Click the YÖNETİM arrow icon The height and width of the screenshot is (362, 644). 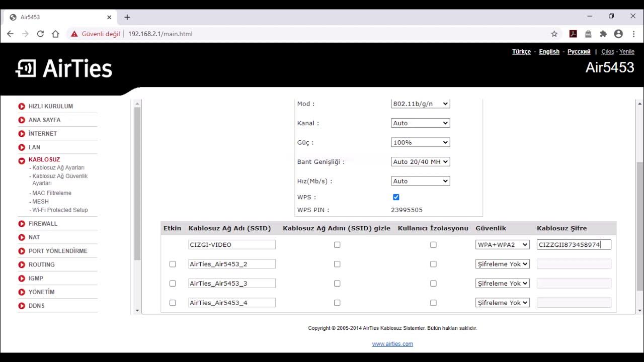pos(22,292)
